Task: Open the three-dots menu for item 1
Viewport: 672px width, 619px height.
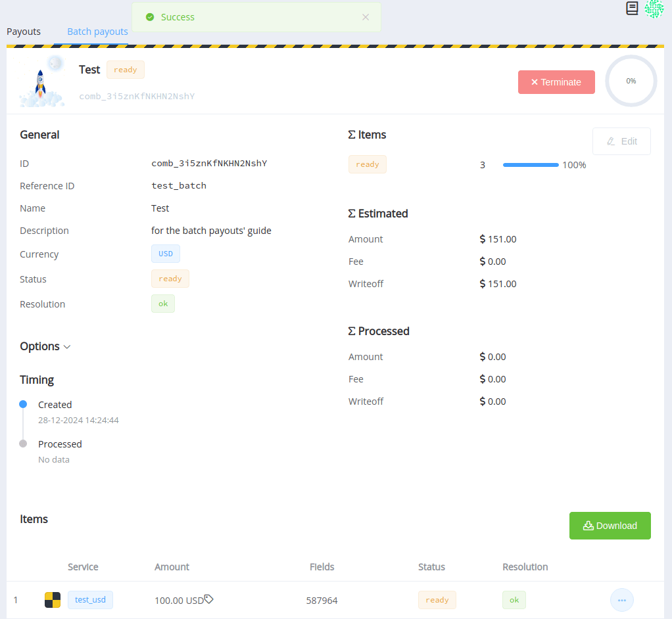Action: click(x=621, y=600)
